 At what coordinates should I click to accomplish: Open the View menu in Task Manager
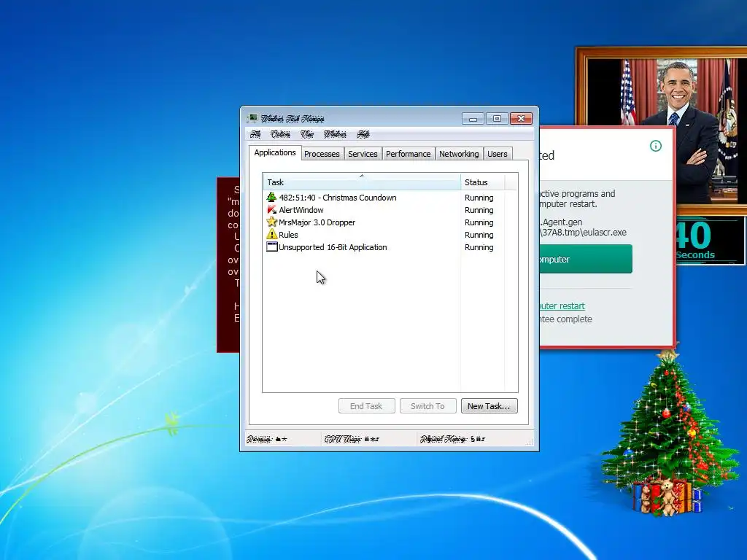click(x=307, y=134)
